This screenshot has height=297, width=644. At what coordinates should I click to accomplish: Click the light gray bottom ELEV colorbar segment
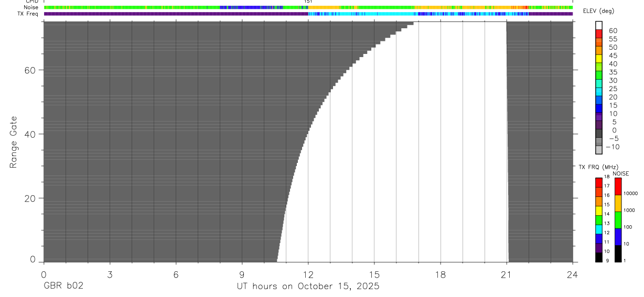point(599,149)
